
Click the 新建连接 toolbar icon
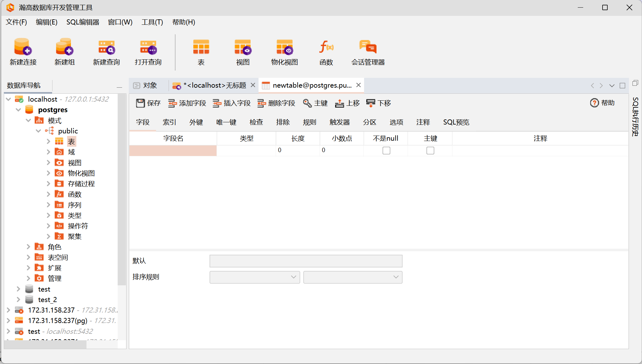[23, 52]
